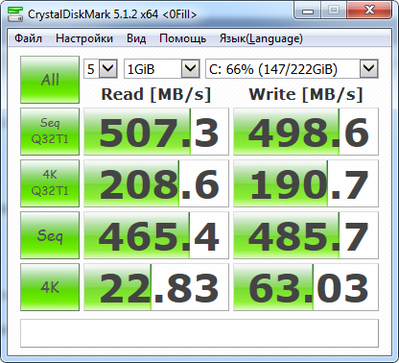Open the Вид menu
The height and width of the screenshot is (363, 399).
136,39
